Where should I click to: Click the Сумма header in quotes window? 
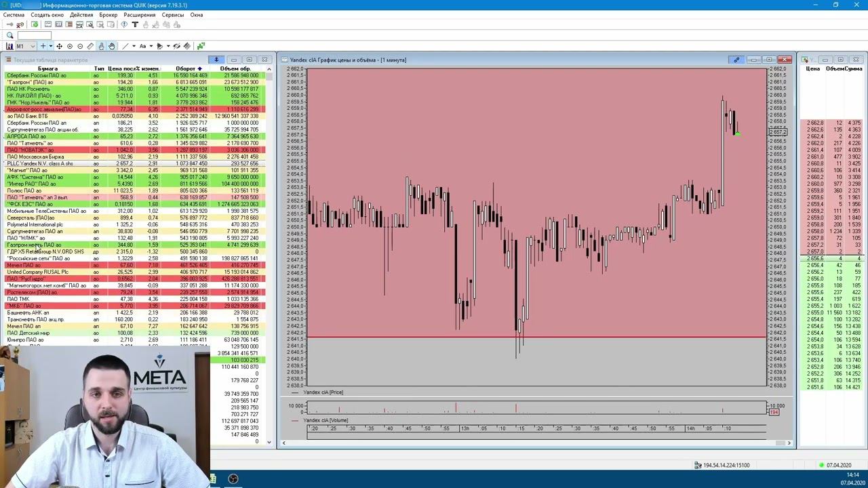(x=854, y=68)
